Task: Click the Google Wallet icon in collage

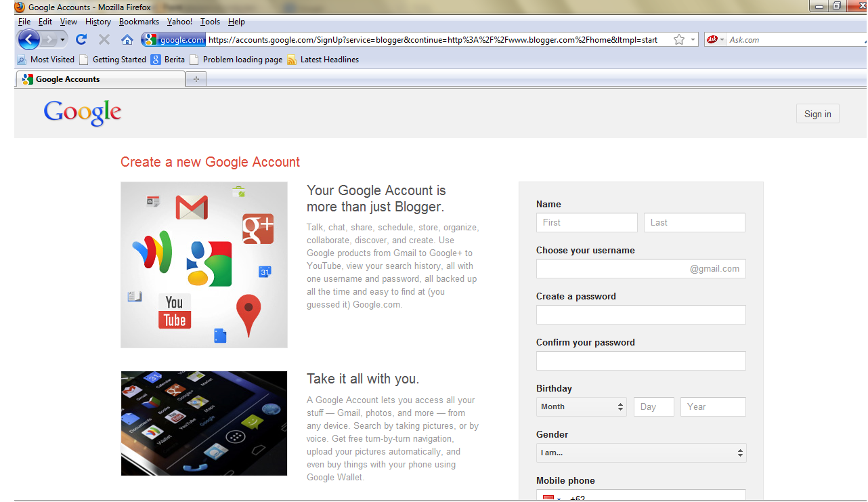Action: (153, 251)
